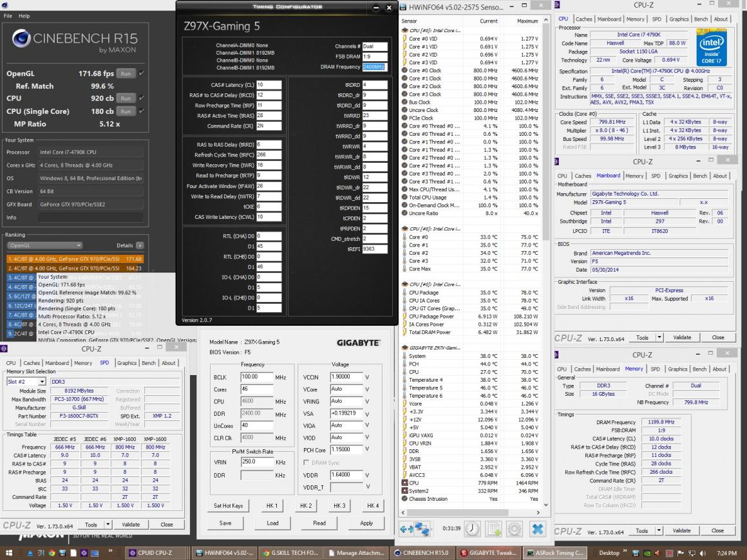This screenshot has height=560, width=747.
Task: Click the BCLK frequency input field
Action: pos(256,377)
